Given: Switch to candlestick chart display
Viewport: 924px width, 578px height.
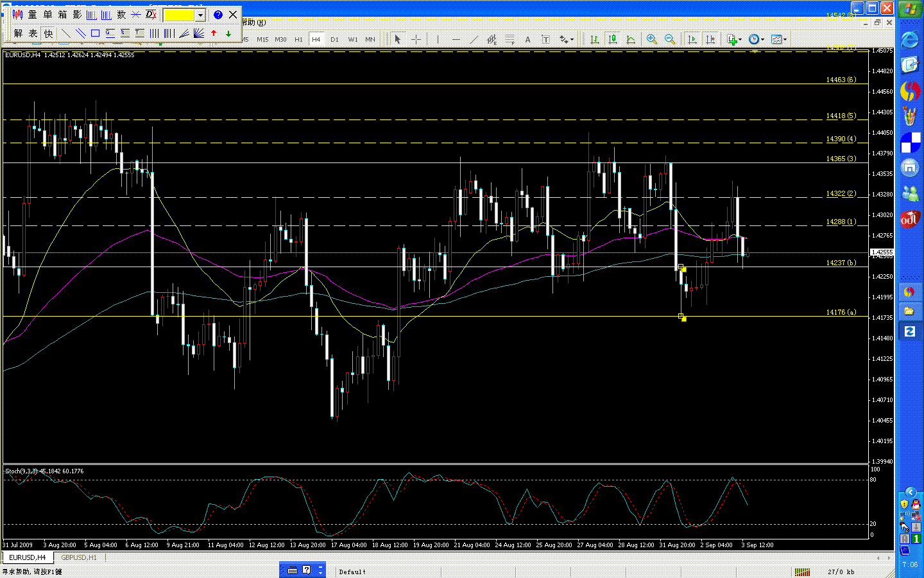Looking at the screenshot, I should pyautogui.click(x=613, y=40).
